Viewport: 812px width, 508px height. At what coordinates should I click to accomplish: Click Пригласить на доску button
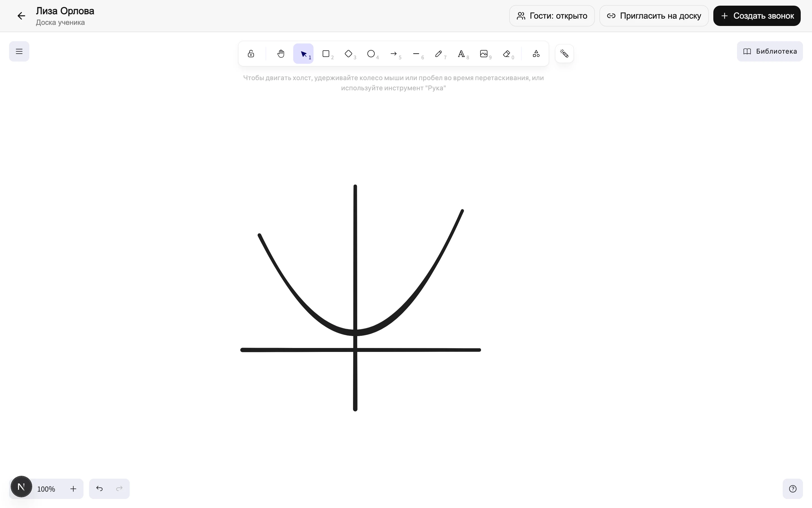(654, 16)
